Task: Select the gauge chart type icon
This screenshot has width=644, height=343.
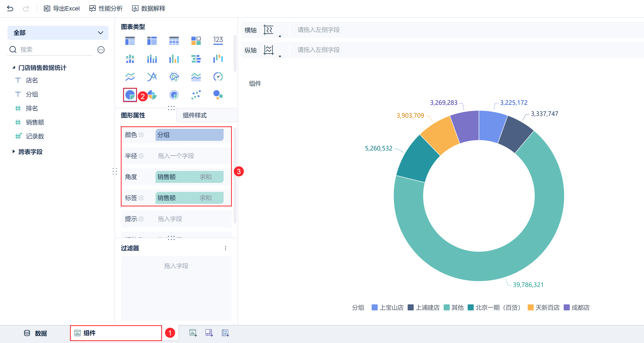Action: click(x=218, y=77)
